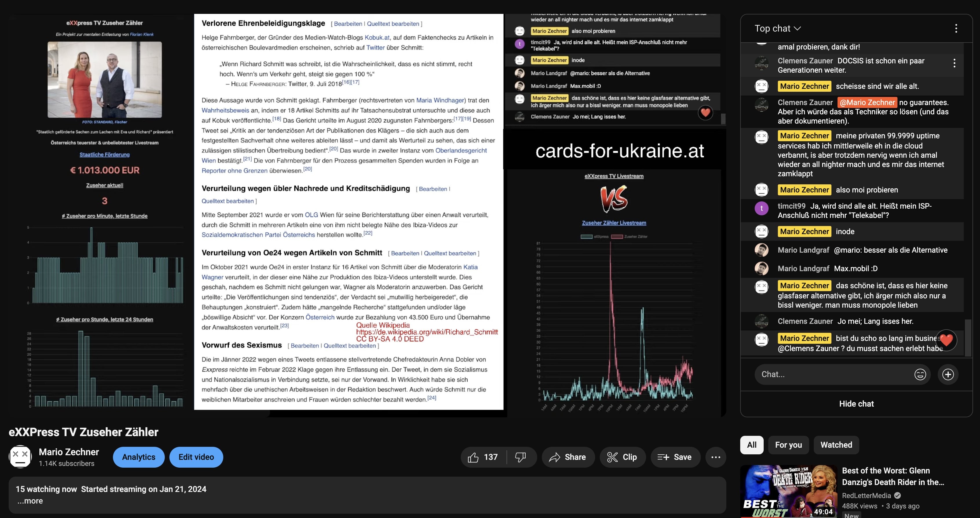Click 'Verlorene Ehrenbeleidigungsklage' heading in video
Screen dimensions: 980x518
tap(263, 23)
